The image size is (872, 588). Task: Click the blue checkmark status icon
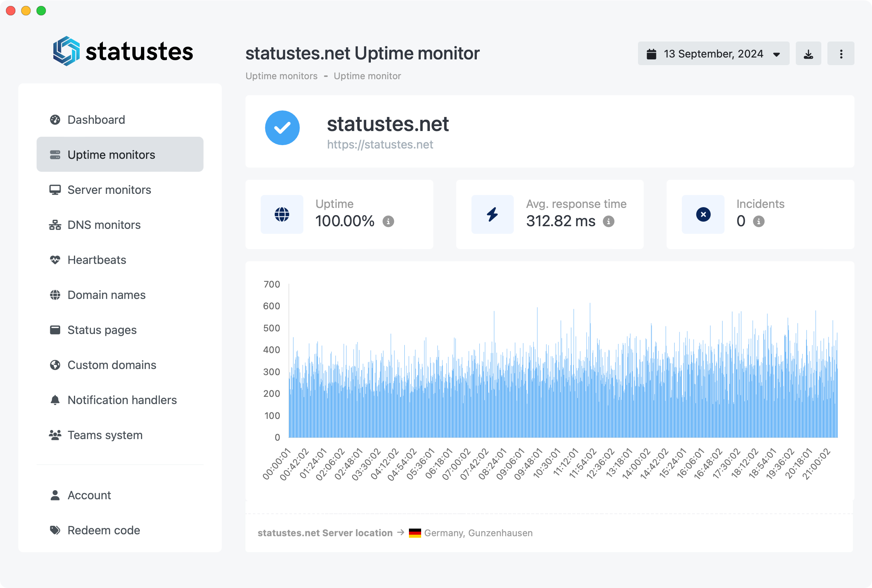(282, 128)
